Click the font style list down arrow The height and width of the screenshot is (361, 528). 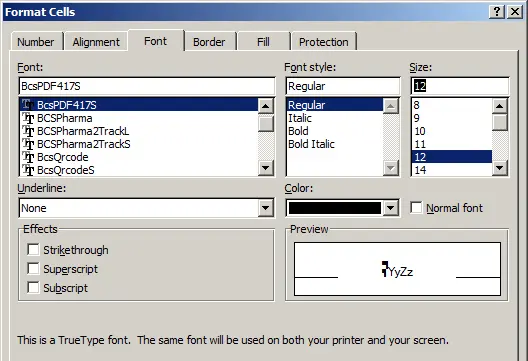391,168
